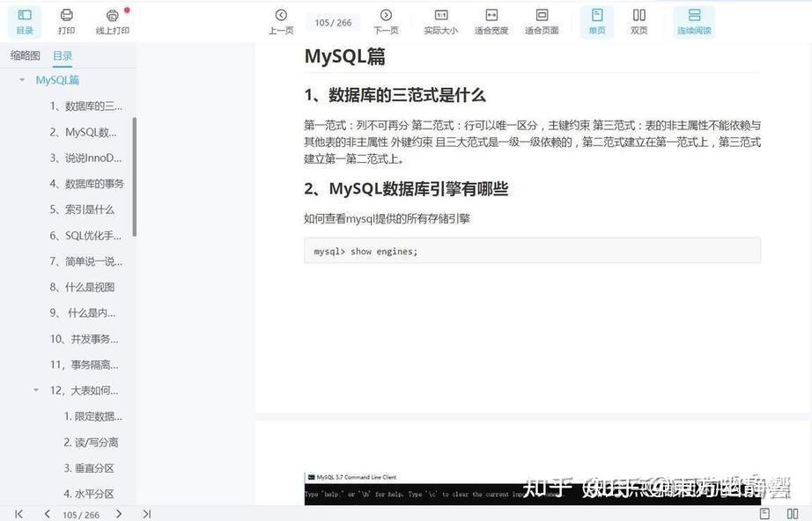Image resolution: width=812 pixels, height=521 pixels.
Task: Click the 打印 print icon
Action: click(66, 22)
